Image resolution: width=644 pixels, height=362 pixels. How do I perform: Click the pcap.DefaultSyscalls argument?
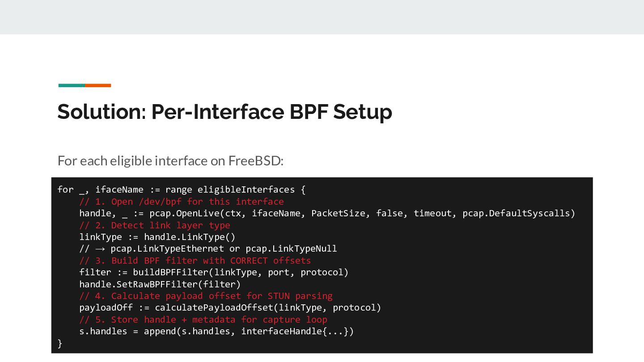coord(519,213)
